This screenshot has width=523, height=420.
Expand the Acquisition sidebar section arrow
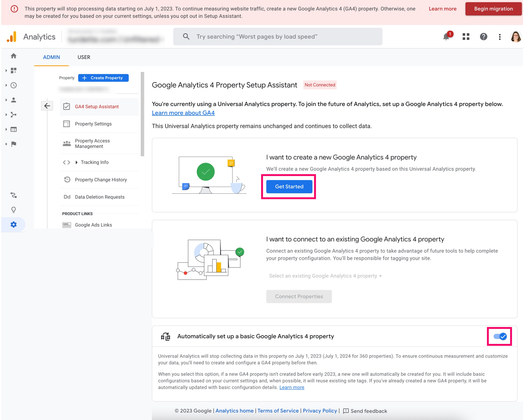[6, 115]
